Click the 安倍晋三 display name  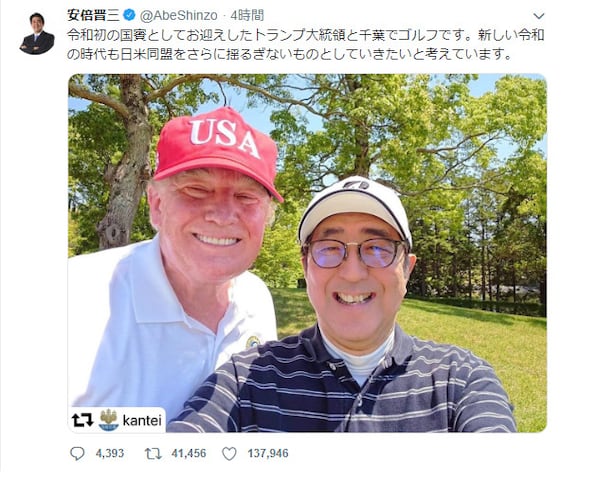point(94,15)
